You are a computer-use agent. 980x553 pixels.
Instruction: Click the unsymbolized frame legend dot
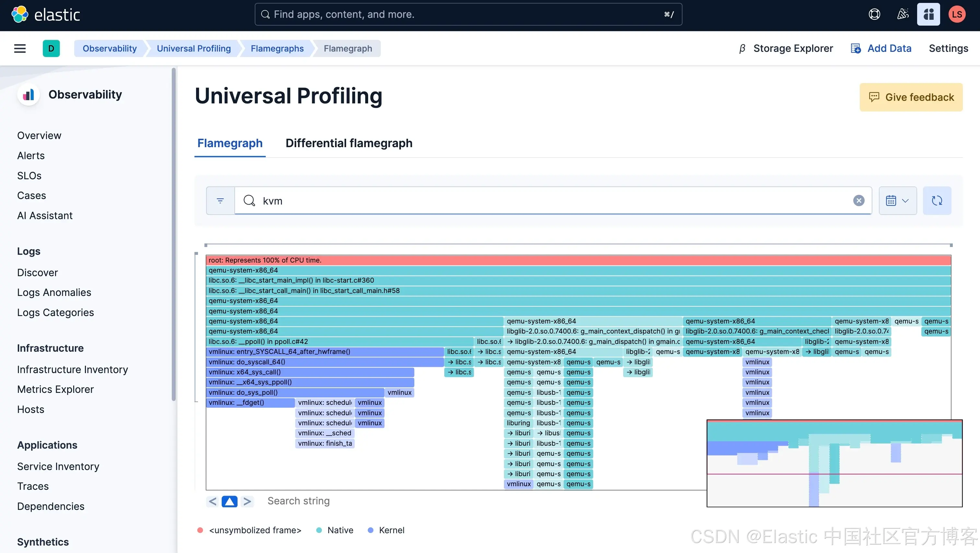pyautogui.click(x=200, y=530)
